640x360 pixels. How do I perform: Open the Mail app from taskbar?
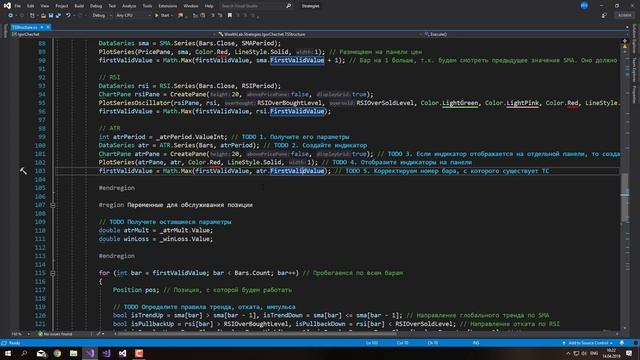click(41, 353)
